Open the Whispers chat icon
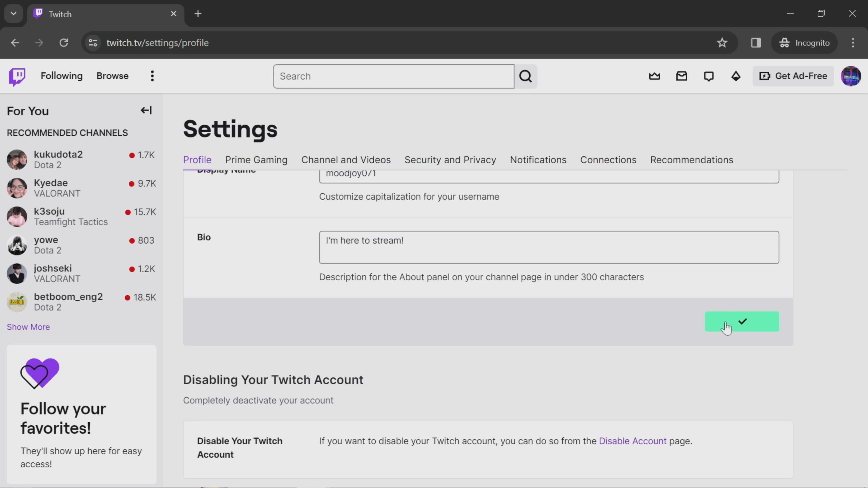 (x=709, y=76)
